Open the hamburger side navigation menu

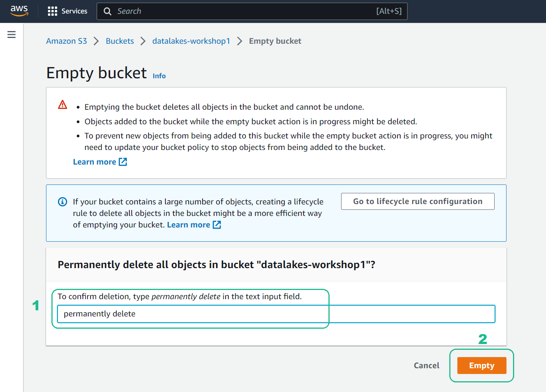click(x=12, y=35)
